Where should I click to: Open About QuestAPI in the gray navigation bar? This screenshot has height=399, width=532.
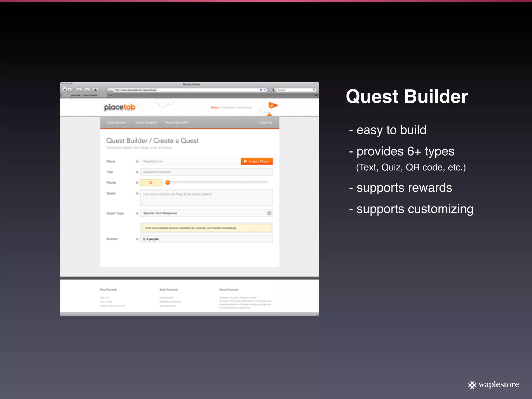(177, 122)
